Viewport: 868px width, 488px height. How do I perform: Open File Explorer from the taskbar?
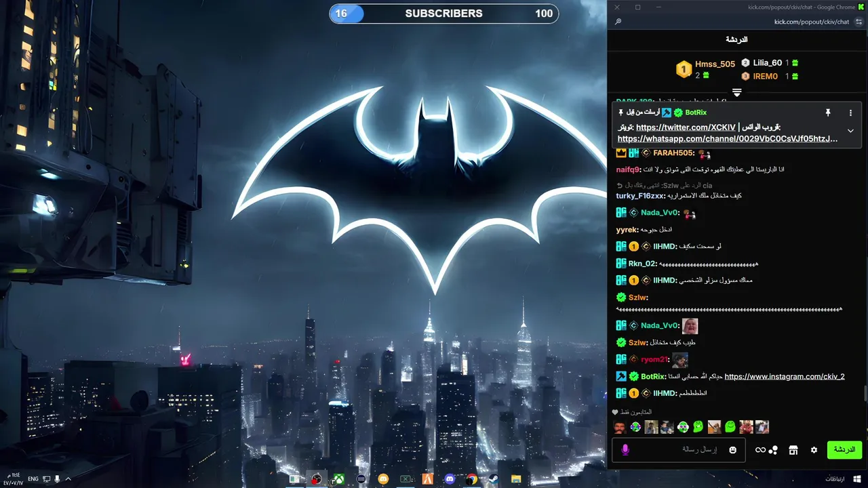pyautogui.click(x=515, y=479)
